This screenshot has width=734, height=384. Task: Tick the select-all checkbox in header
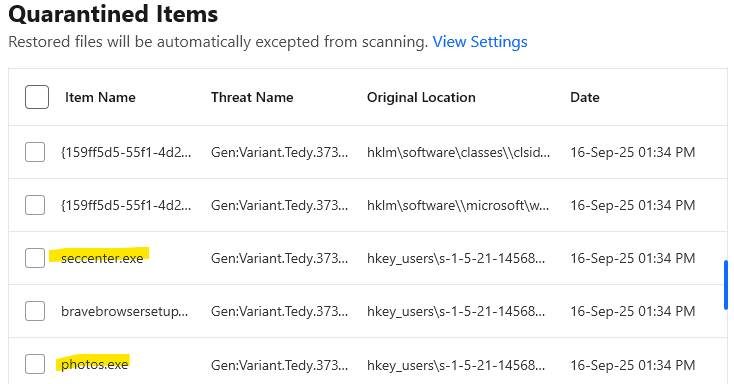coord(37,97)
